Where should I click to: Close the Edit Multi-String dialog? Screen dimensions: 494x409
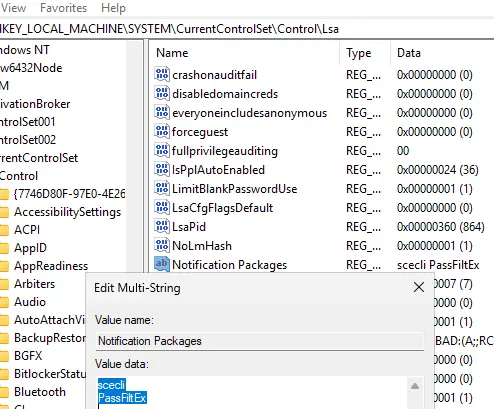click(x=419, y=287)
